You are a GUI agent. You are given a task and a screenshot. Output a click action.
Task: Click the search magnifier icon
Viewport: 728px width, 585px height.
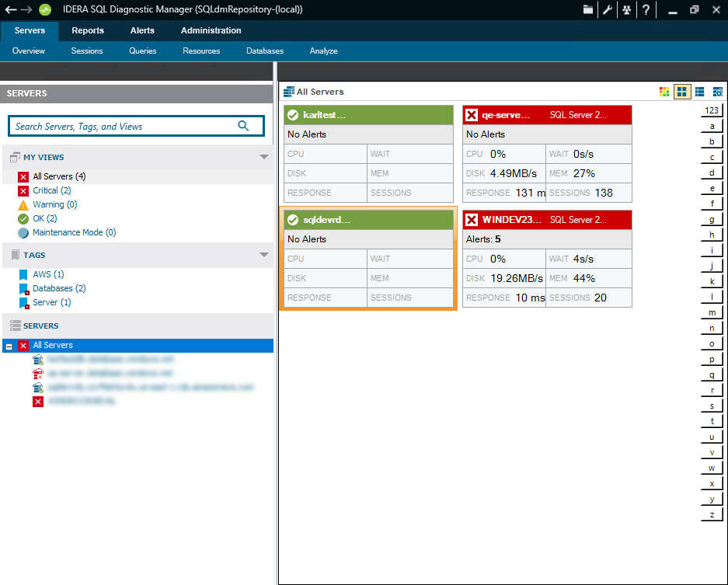click(243, 126)
